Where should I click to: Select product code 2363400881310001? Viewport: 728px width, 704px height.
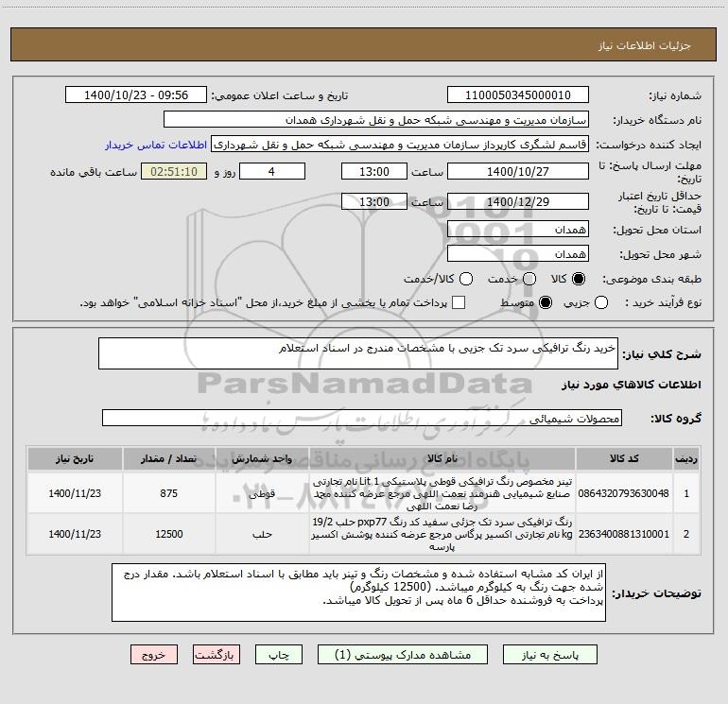624,534
